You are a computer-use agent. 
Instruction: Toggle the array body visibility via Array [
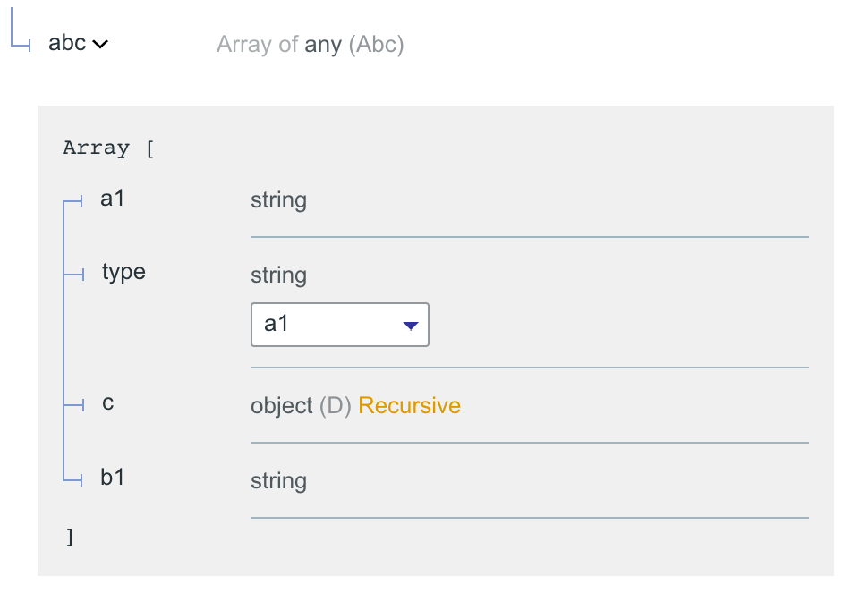pos(107,147)
